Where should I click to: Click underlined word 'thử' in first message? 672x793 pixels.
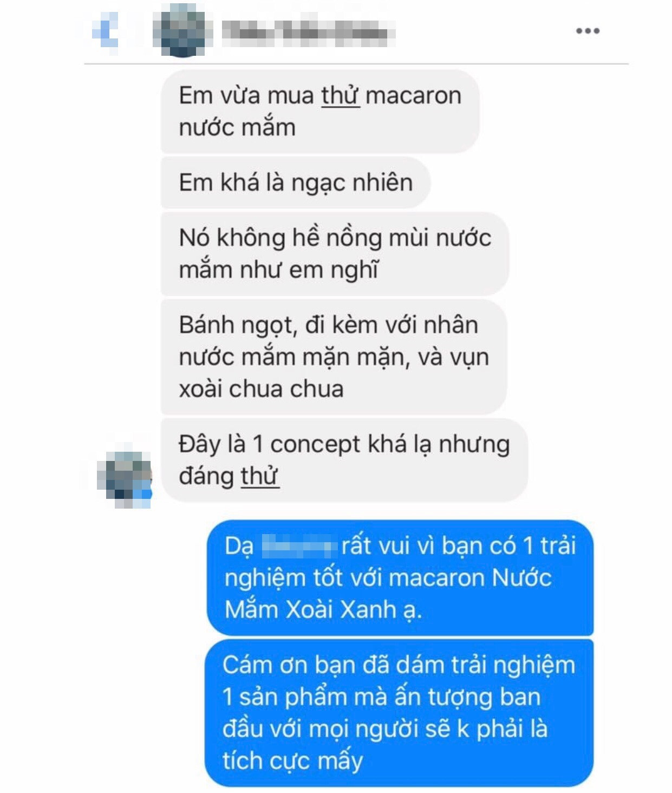341,96
